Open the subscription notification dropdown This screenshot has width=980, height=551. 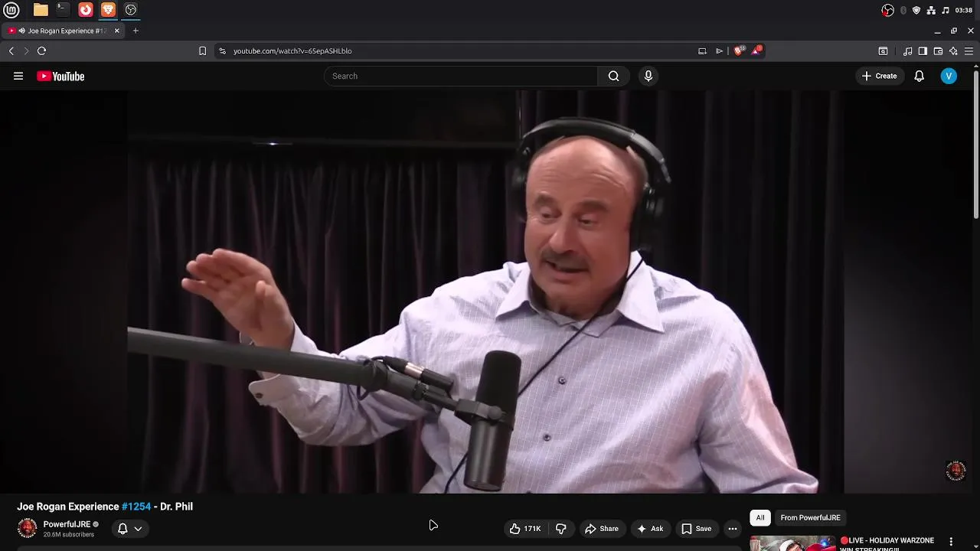pos(129,528)
